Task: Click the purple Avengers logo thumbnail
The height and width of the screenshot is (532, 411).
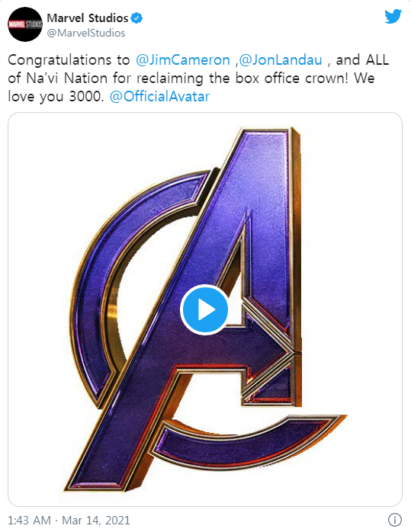Action: (205, 309)
